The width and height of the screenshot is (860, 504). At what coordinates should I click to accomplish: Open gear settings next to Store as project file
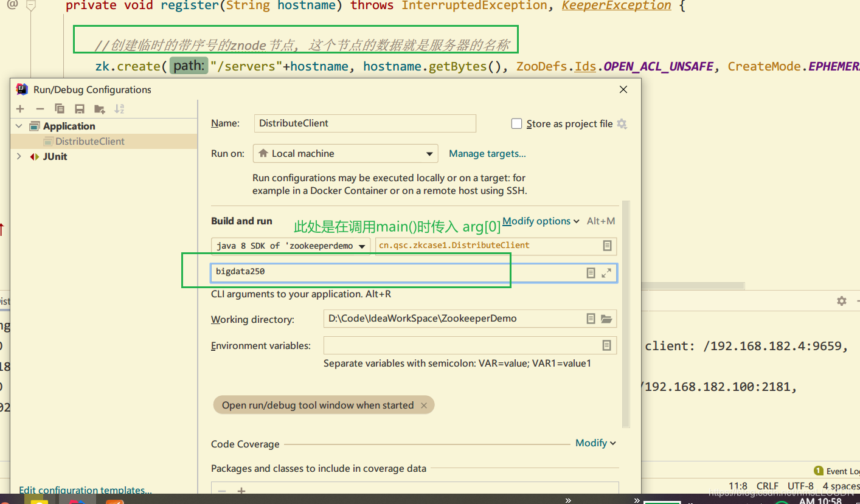(622, 123)
